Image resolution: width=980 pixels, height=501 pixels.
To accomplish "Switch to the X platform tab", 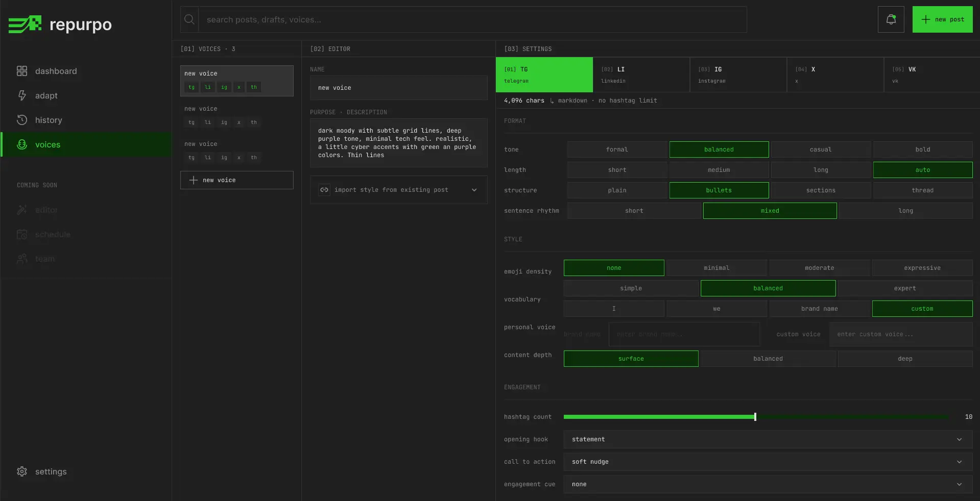I will click(x=835, y=74).
